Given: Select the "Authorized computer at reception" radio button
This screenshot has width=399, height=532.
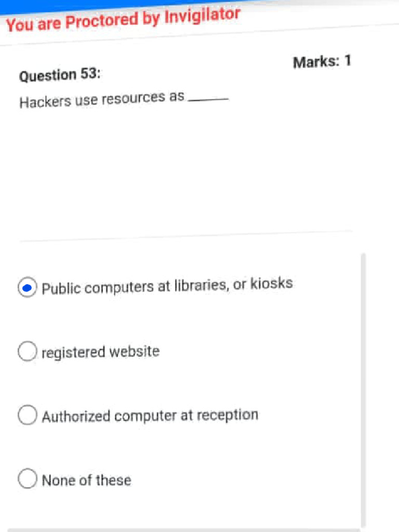Looking at the screenshot, I should pos(28,416).
